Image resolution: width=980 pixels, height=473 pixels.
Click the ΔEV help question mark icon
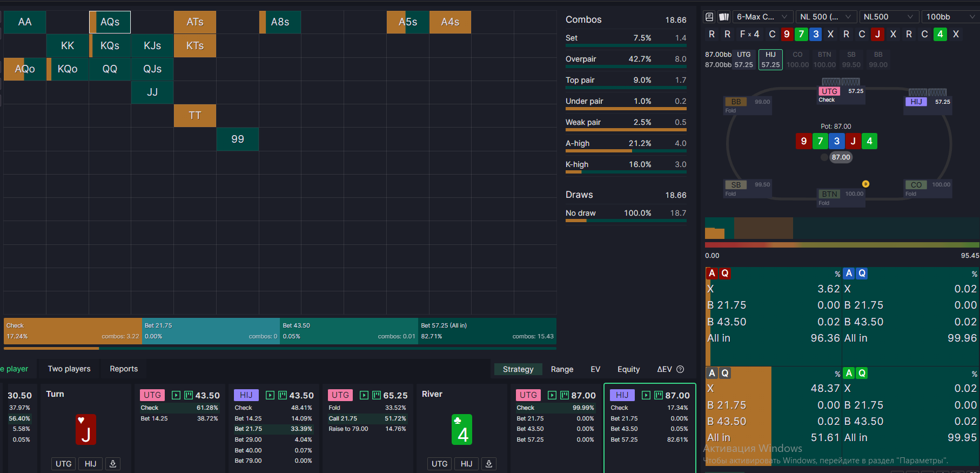point(680,369)
